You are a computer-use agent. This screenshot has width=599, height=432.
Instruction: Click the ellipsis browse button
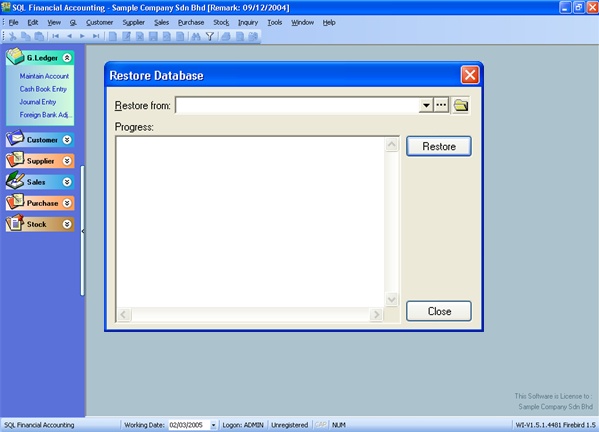click(441, 105)
